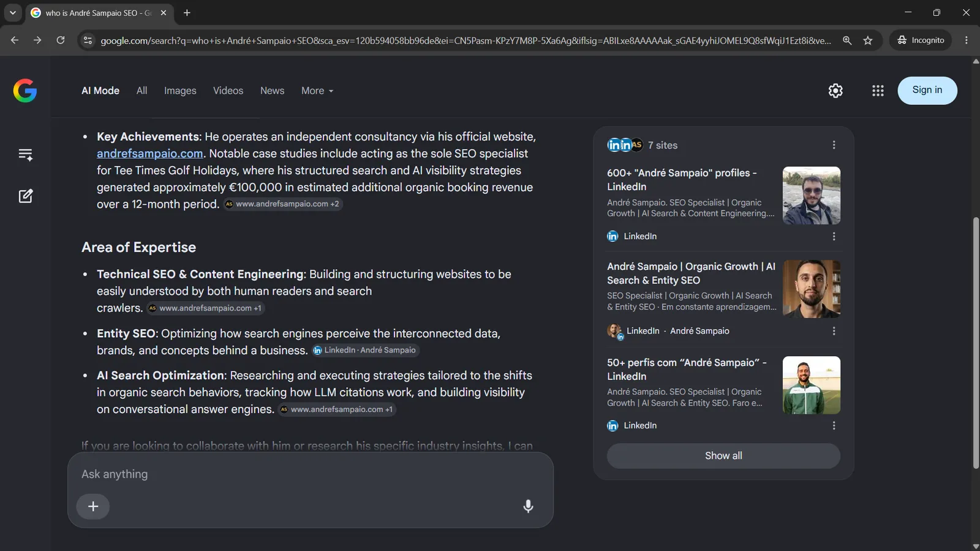The height and width of the screenshot is (551, 980).
Task: Open the www.andrefsampaio.com +2 citation chip
Action: pos(282,204)
